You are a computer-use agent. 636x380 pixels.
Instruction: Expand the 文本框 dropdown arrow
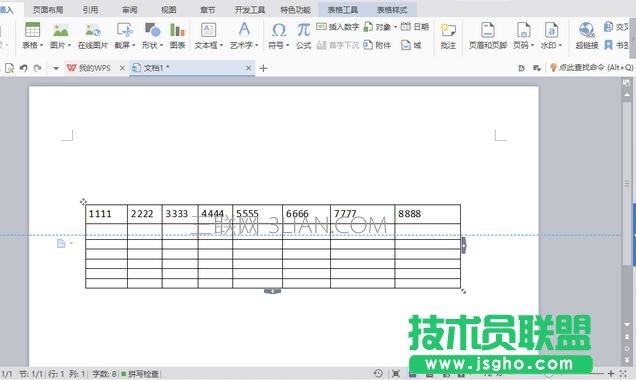221,45
